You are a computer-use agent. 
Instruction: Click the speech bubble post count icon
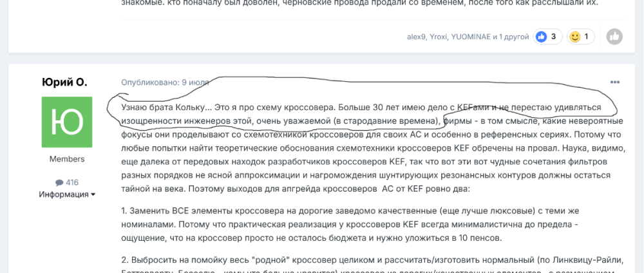tap(59, 182)
